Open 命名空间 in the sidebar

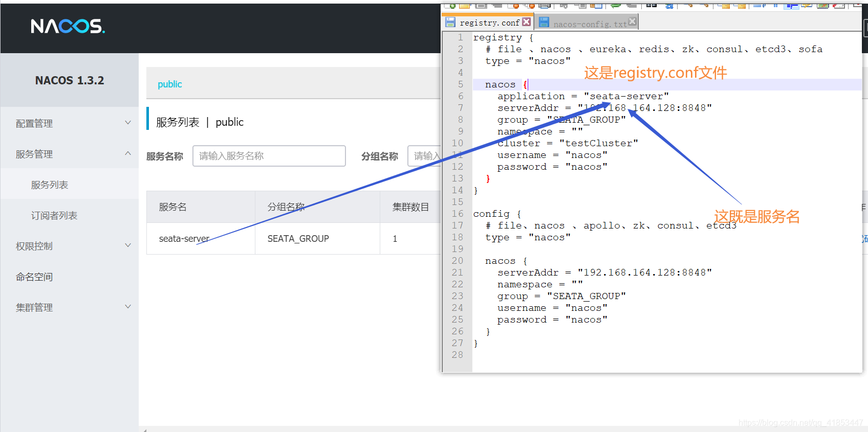(34, 277)
